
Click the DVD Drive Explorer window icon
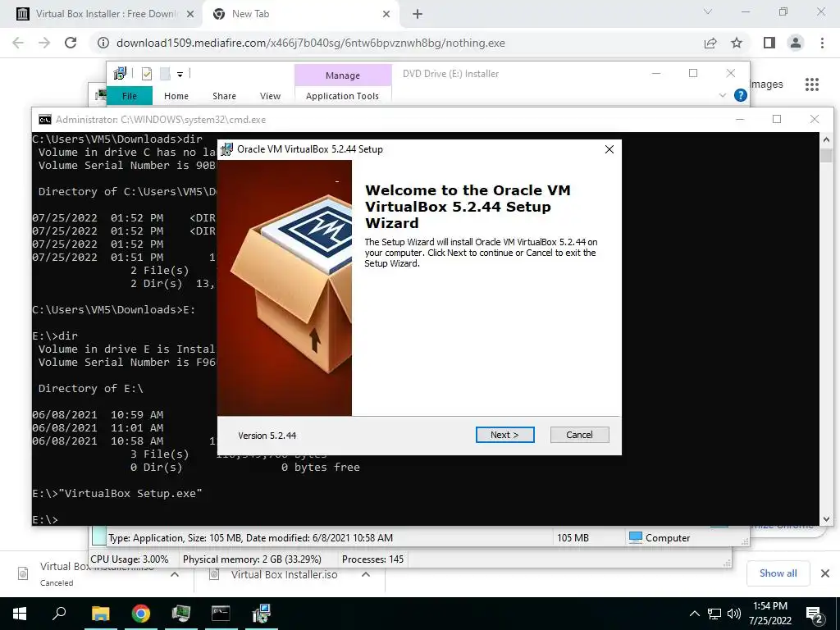[120, 73]
